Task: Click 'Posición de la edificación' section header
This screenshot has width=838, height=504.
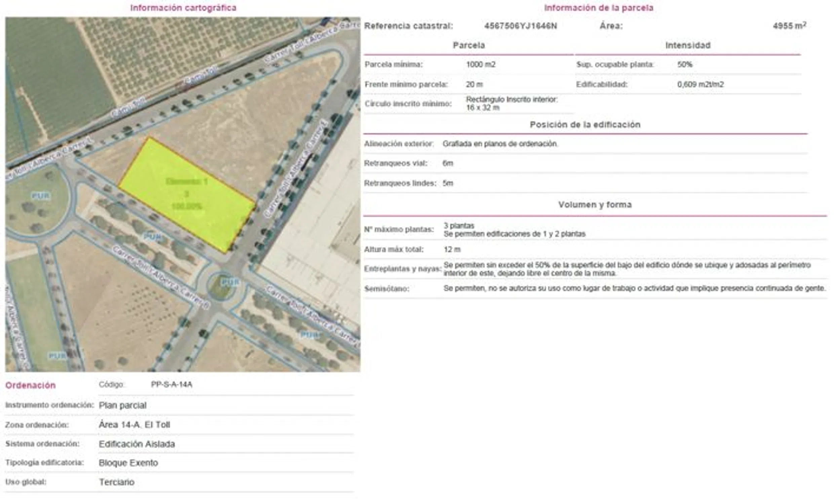Action: tap(585, 125)
